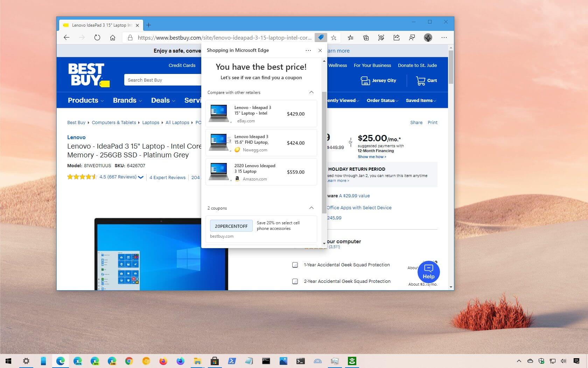
Task: Open more options in Shopping panel
Action: (308, 50)
